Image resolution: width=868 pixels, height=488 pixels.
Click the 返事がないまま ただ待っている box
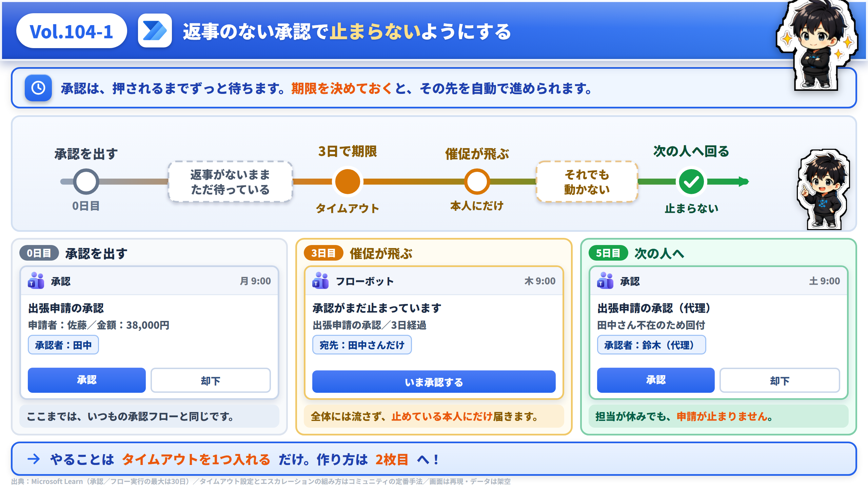coord(230,182)
